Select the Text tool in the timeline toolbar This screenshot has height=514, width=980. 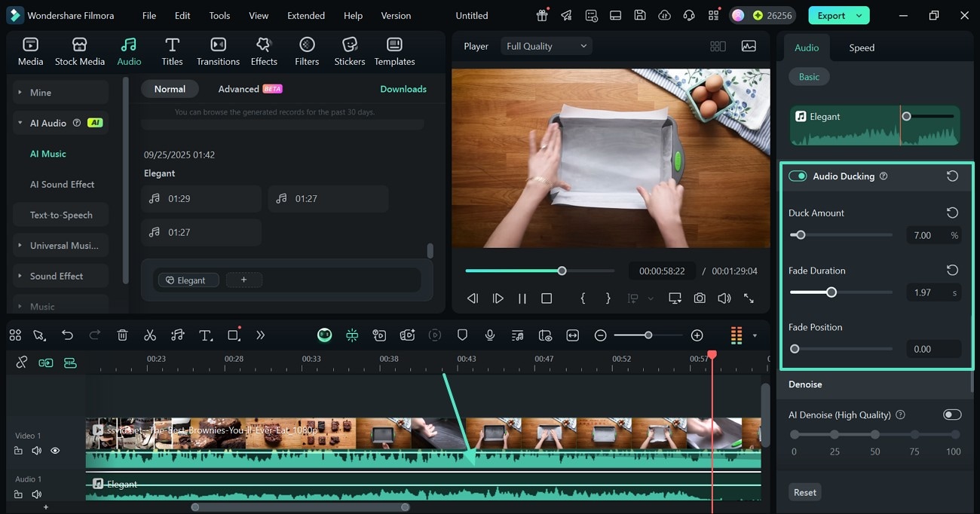[x=205, y=335]
